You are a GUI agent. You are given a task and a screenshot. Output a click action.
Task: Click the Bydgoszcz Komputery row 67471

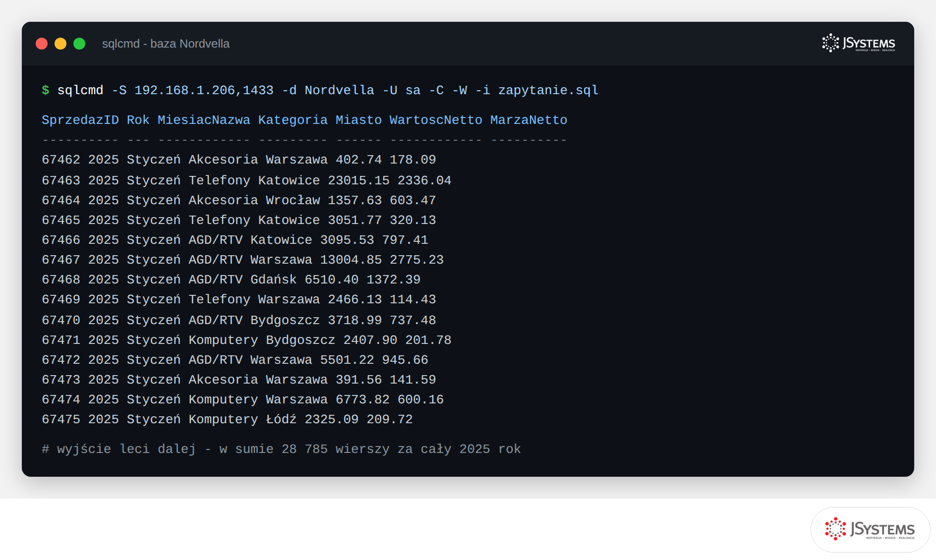pyautogui.click(x=246, y=340)
